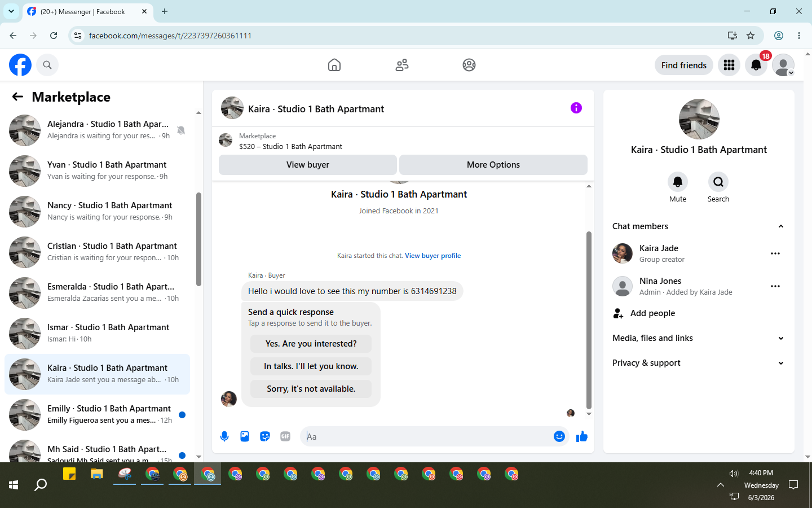
Task: Choose a sticker icon in composer
Action: 265,436
